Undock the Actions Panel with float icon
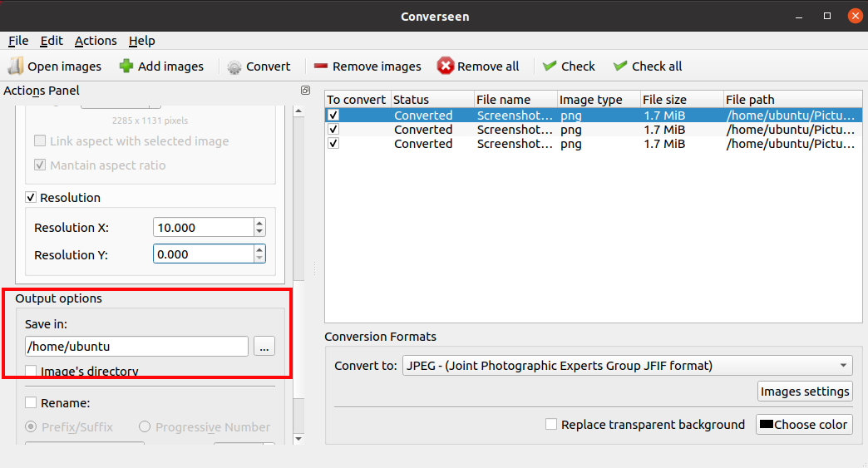This screenshot has height=468, width=868. tap(305, 90)
